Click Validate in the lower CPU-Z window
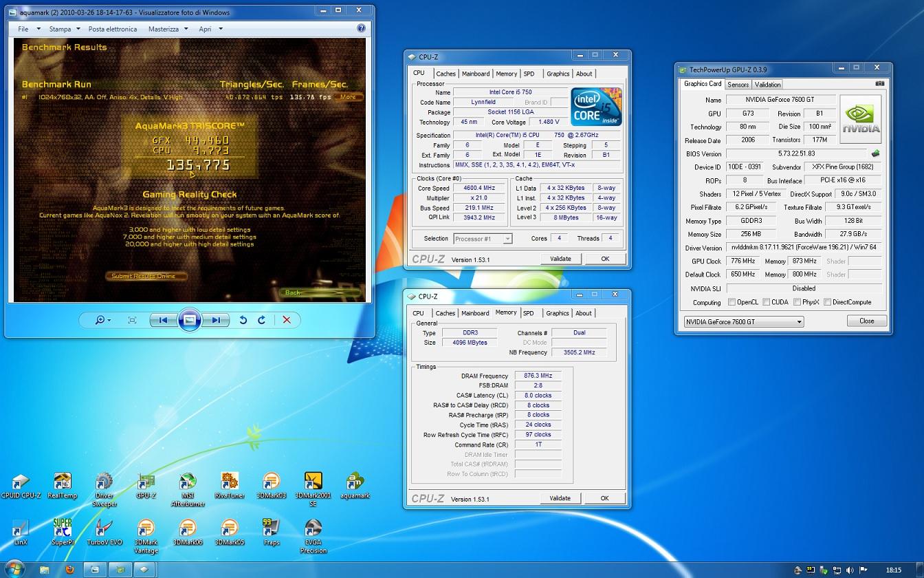924x578 pixels. (x=560, y=498)
